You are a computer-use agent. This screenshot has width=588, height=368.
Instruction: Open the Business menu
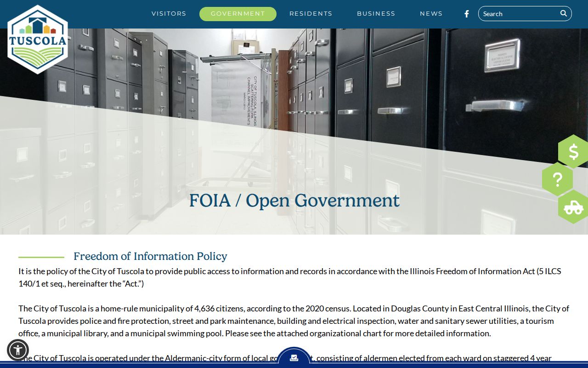click(x=376, y=14)
